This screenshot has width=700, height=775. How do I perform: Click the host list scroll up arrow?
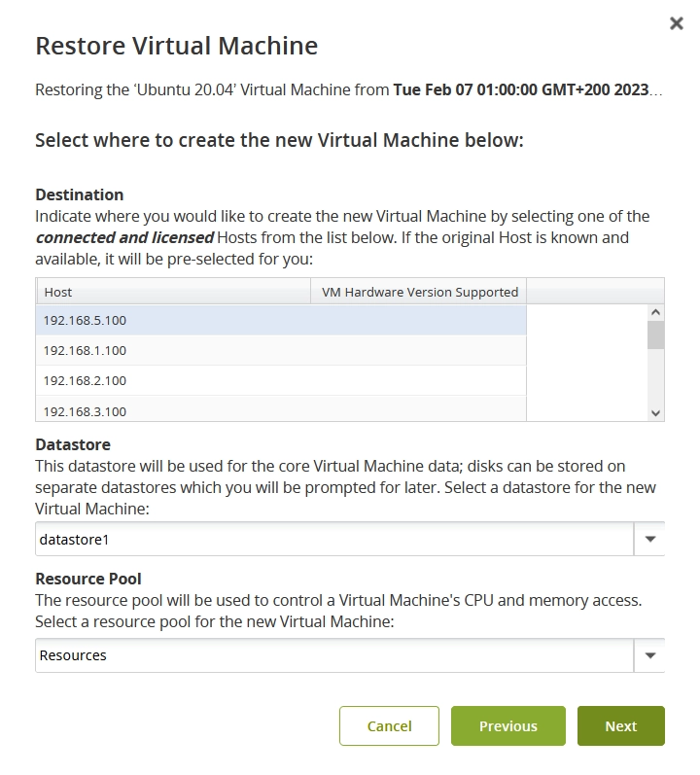(655, 312)
